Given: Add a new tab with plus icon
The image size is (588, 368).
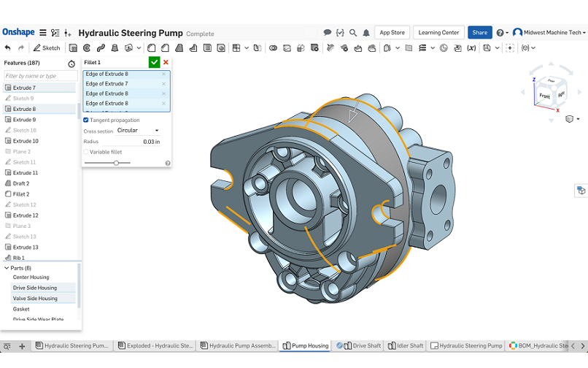Looking at the screenshot, I should pyautogui.click(x=22, y=346).
